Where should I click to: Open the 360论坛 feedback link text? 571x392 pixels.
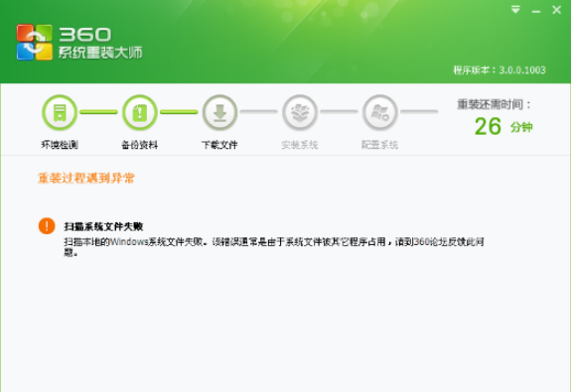tap(430, 242)
